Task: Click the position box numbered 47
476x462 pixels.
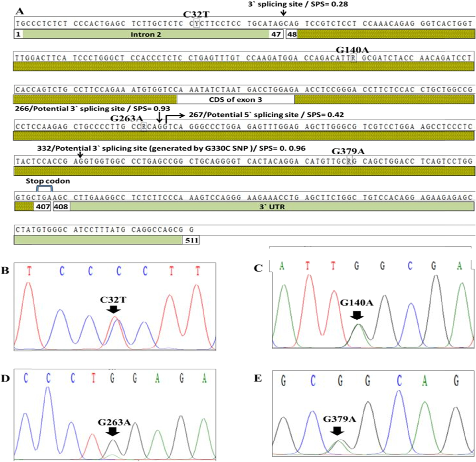Action: (x=276, y=34)
